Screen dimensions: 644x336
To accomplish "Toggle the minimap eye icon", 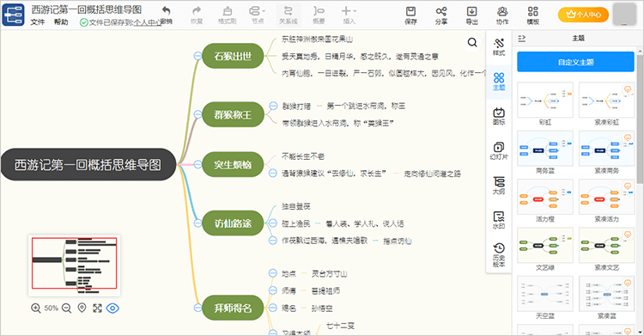I will (112, 308).
